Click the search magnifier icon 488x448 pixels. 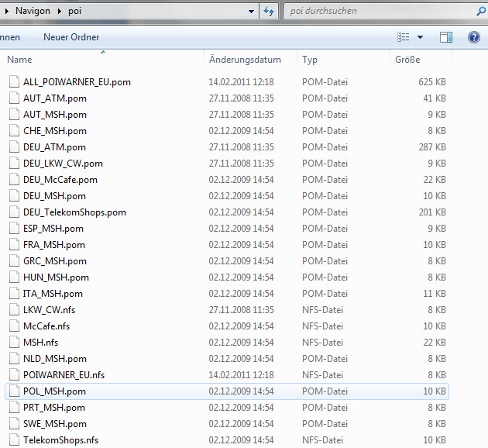(x=480, y=11)
